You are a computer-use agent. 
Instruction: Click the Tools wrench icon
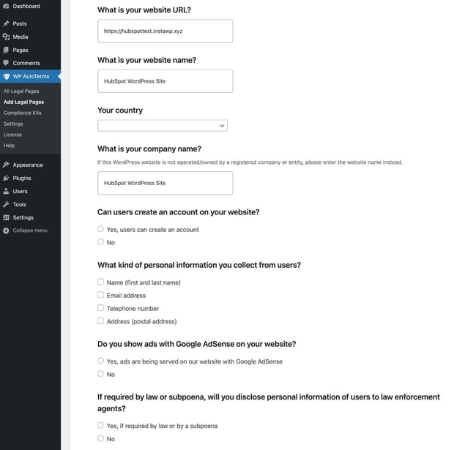click(6, 204)
